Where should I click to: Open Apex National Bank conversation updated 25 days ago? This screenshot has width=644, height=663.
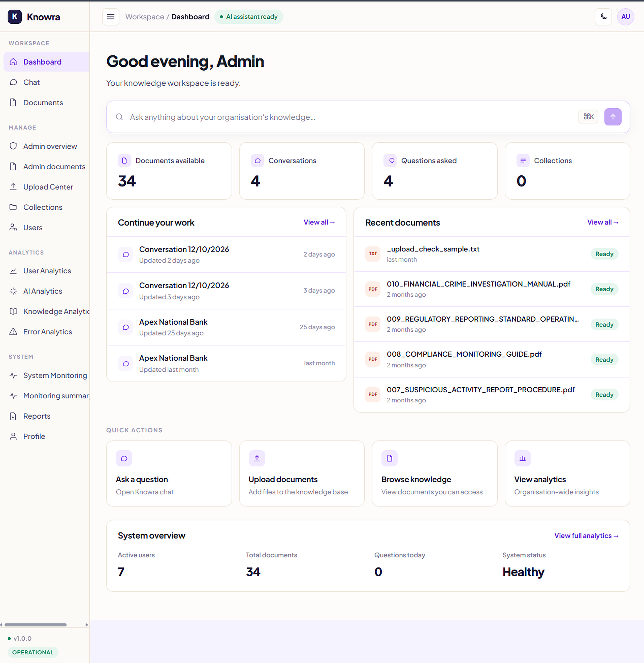pyautogui.click(x=226, y=327)
